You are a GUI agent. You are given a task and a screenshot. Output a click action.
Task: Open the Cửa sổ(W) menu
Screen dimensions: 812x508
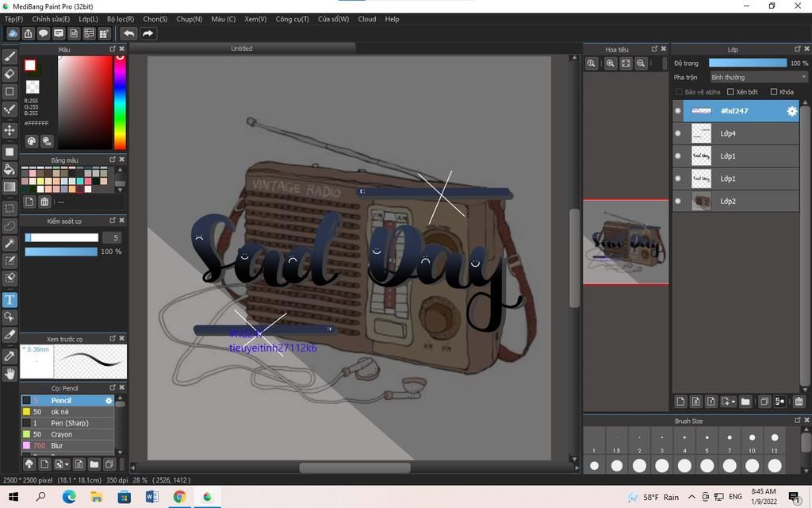click(334, 19)
